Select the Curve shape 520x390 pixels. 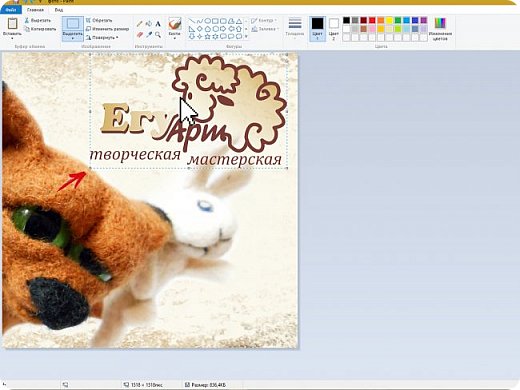(199, 21)
